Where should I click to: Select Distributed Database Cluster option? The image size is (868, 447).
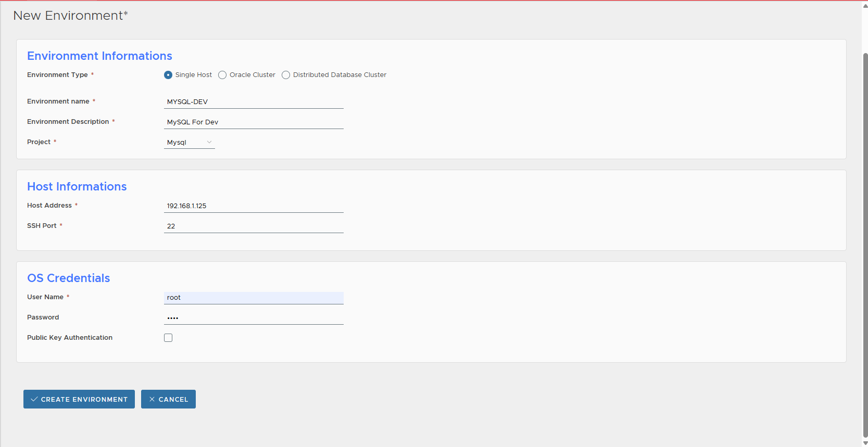286,75
